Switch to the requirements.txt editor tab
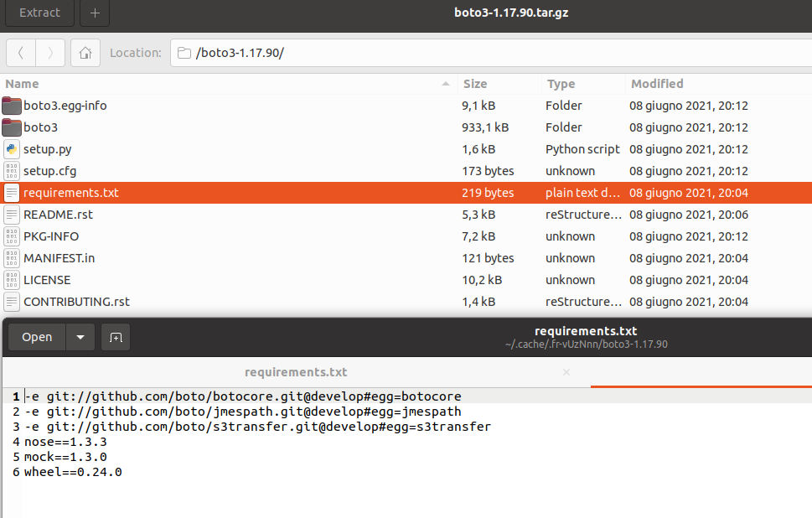This screenshot has height=518, width=812. click(x=296, y=372)
